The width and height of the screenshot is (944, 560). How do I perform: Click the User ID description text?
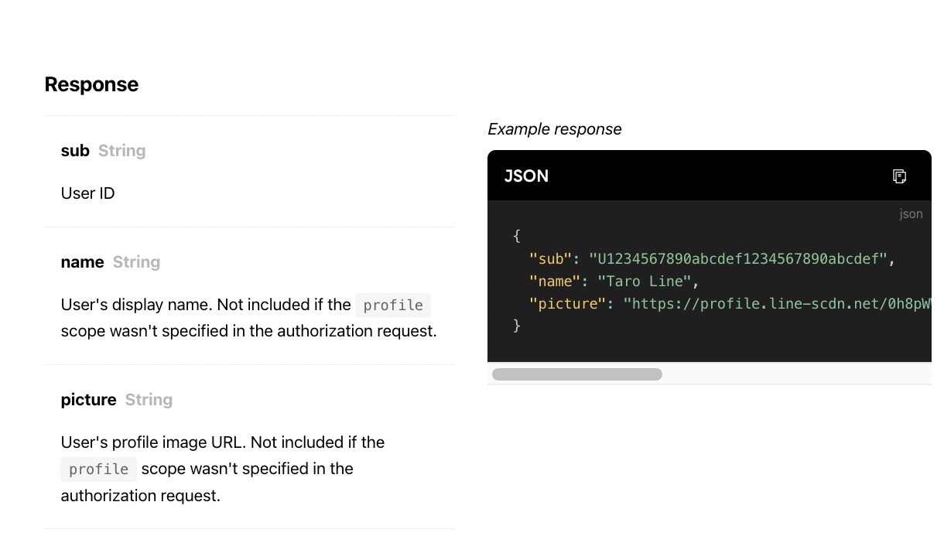pyautogui.click(x=87, y=193)
